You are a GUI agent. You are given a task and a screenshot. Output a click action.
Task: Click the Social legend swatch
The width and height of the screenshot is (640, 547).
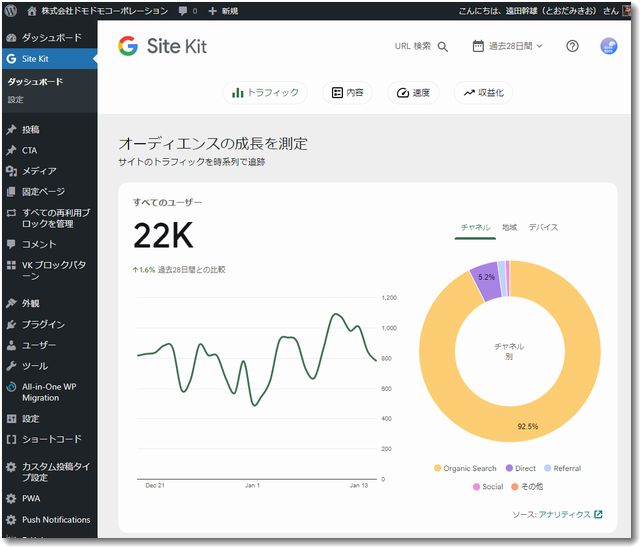(476, 487)
